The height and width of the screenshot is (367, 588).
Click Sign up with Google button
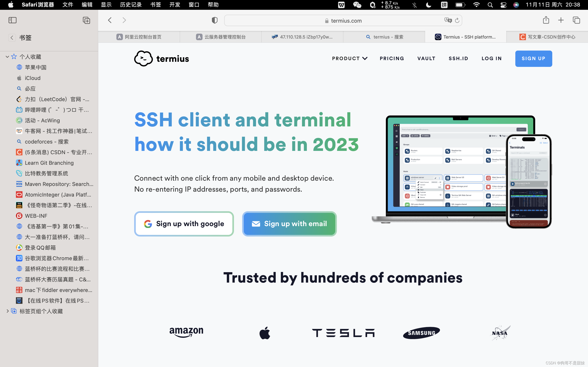pos(184,224)
